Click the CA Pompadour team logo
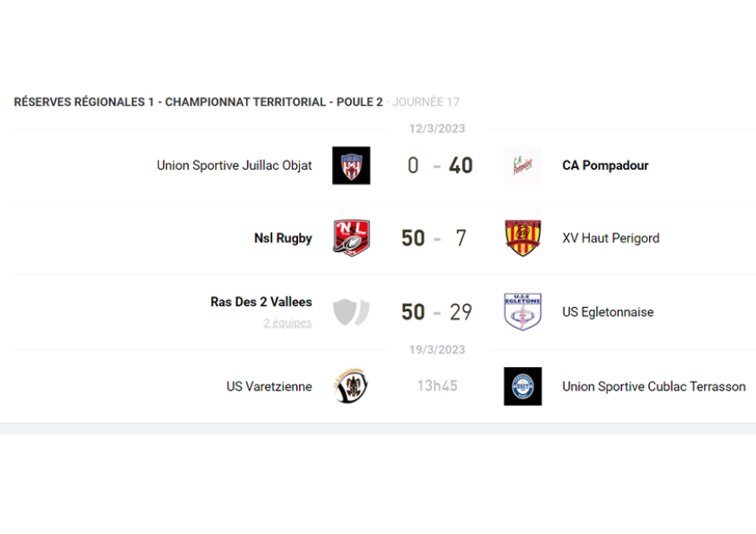Viewport: 756px width, 534px height. (522, 165)
